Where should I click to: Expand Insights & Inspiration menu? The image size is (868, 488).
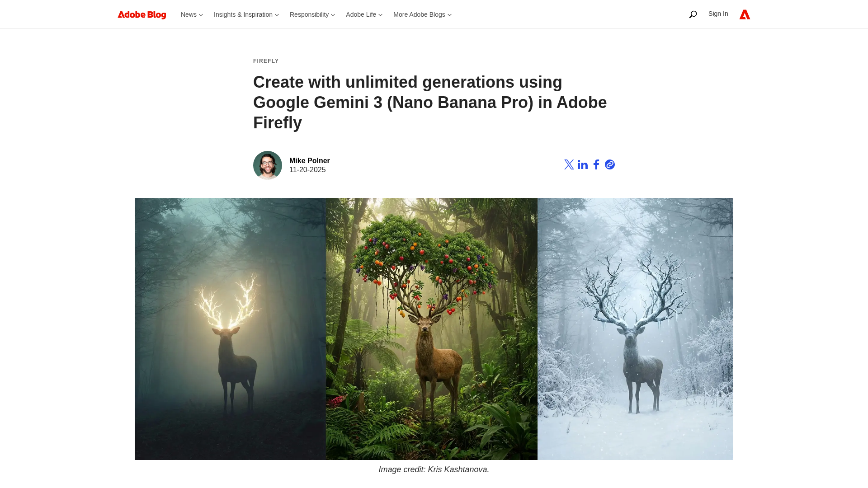[246, 14]
